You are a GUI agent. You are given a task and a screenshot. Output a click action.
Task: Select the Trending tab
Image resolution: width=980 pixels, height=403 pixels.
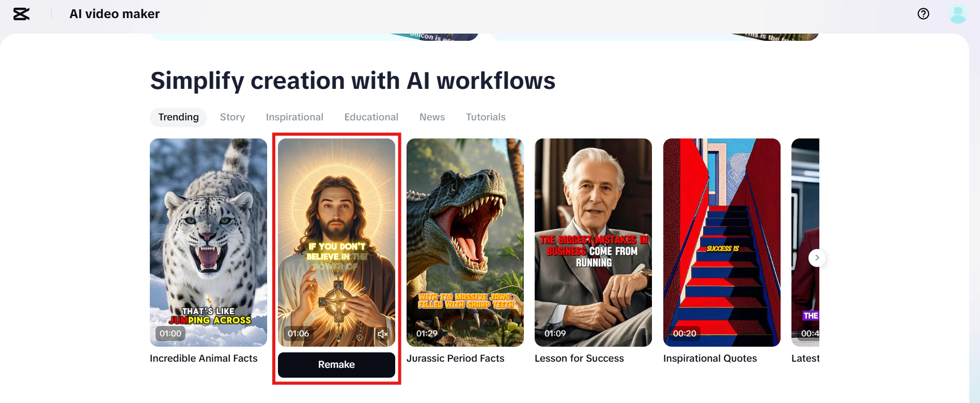click(178, 117)
